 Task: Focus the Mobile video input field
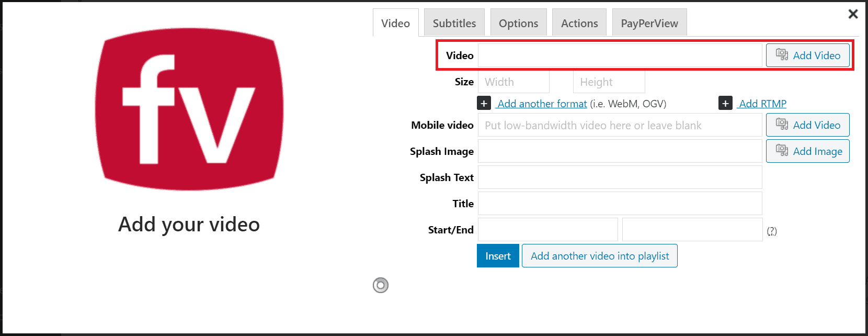(620, 125)
